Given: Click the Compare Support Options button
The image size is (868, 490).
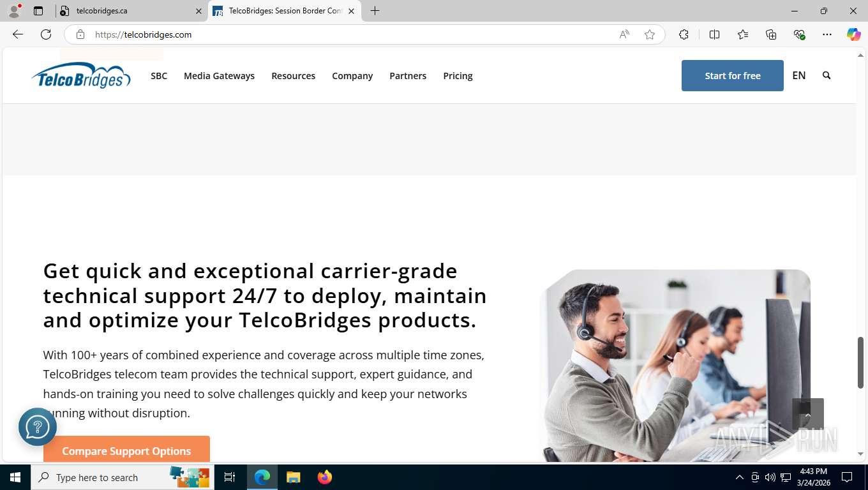Looking at the screenshot, I should point(126,449).
